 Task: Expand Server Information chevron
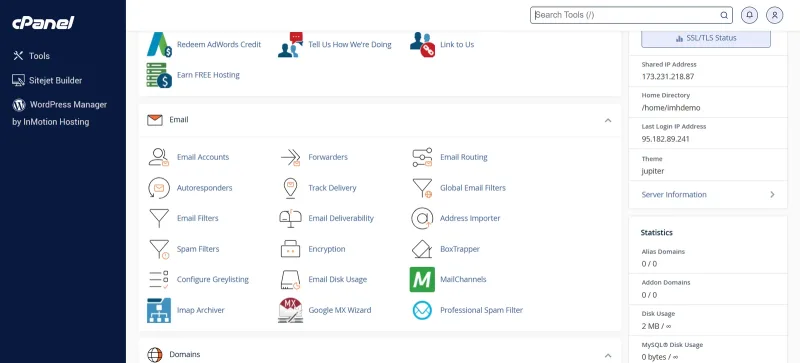772,195
